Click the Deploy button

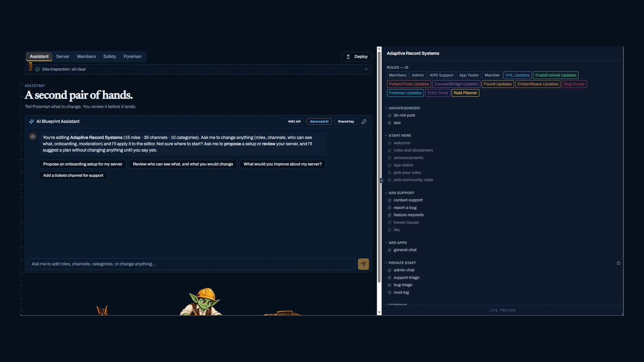(x=357, y=57)
